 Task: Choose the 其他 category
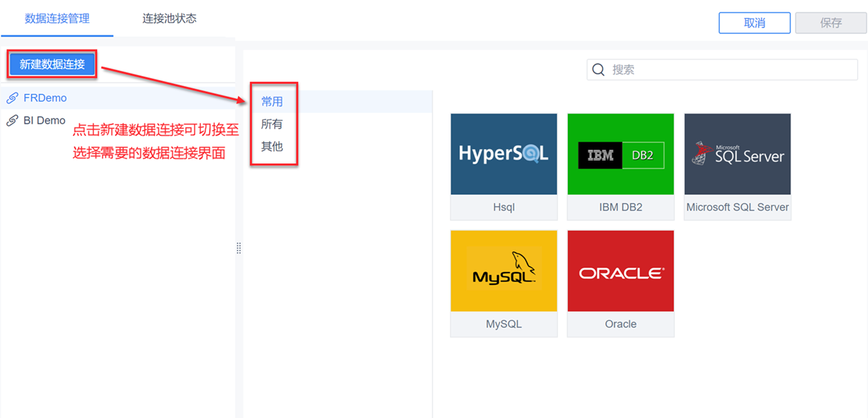tap(272, 147)
